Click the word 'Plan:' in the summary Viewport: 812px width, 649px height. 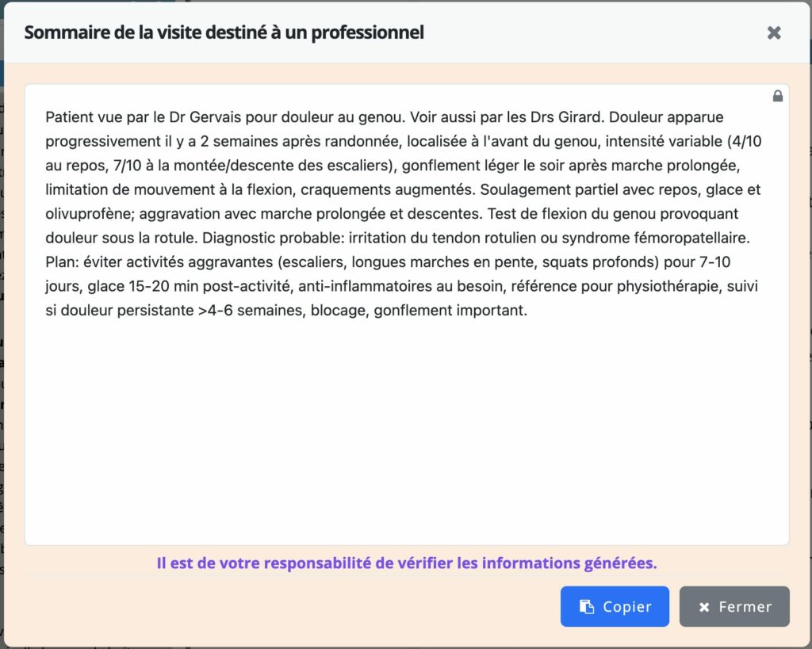coord(63,262)
